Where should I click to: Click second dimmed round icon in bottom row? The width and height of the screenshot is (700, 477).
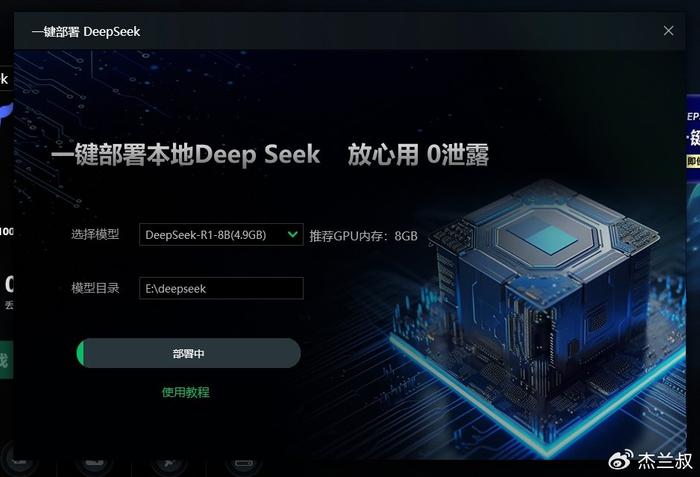94,462
